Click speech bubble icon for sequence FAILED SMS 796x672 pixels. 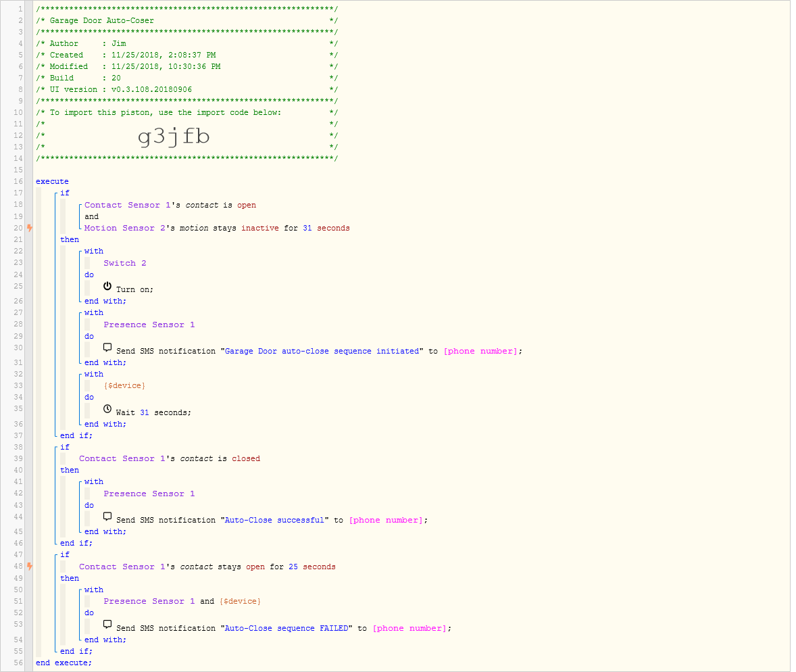(x=107, y=625)
